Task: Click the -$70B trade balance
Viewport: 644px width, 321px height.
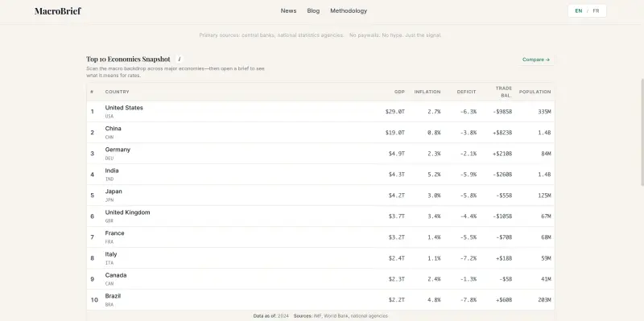Action: tap(505, 237)
